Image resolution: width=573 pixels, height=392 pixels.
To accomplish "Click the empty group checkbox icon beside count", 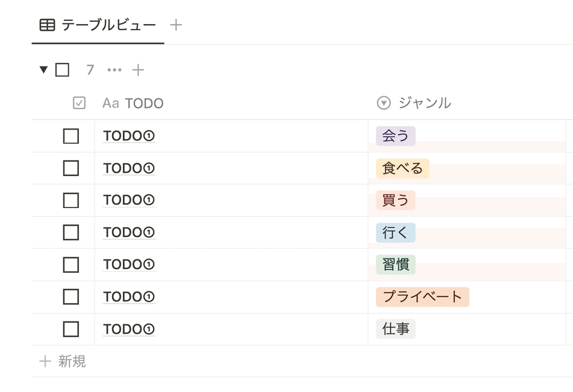I will tap(63, 70).
